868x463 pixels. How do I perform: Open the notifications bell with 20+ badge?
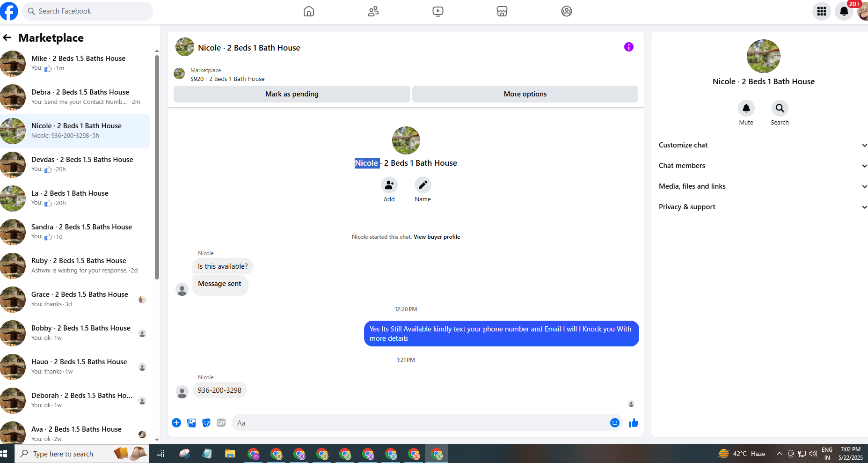click(844, 11)
